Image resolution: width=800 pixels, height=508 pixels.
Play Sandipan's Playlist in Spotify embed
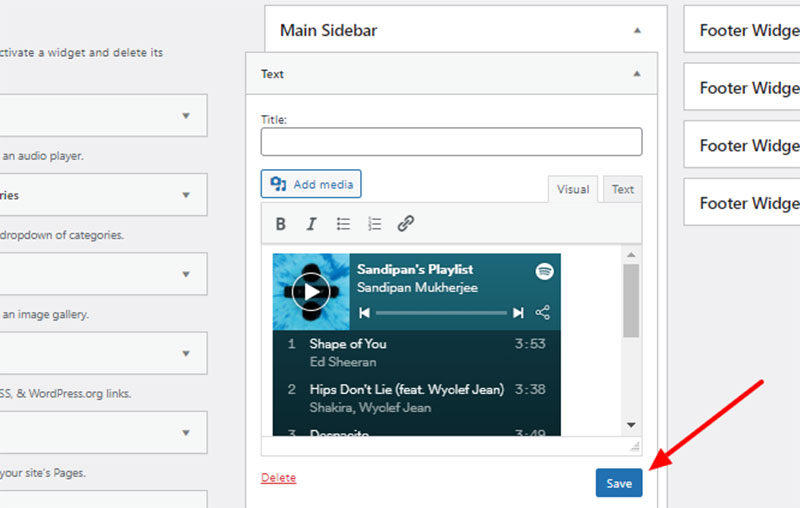(311, 292)
